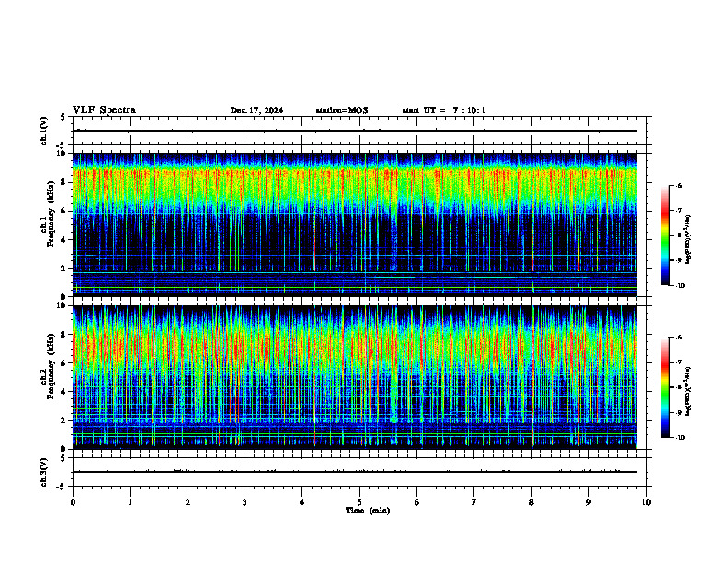Click the ch.2 color bar log(PSD) label
728x563 pixels.
(688, 392)
